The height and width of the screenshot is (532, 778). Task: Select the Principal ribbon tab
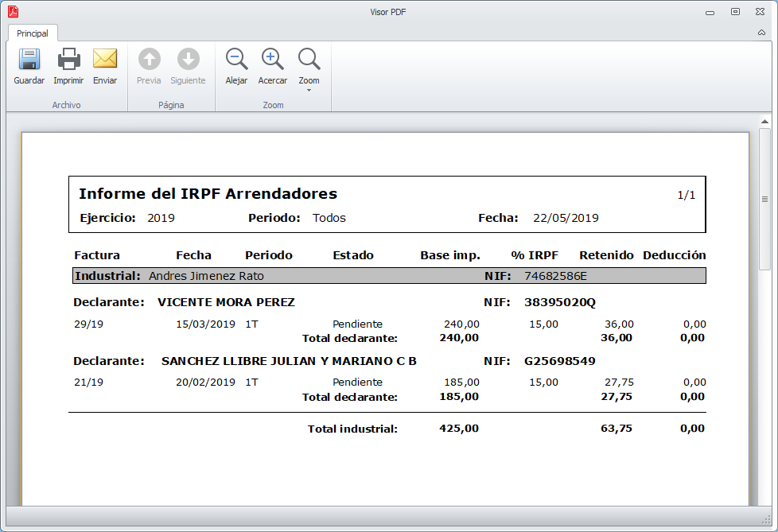click(x=33, y=33)
